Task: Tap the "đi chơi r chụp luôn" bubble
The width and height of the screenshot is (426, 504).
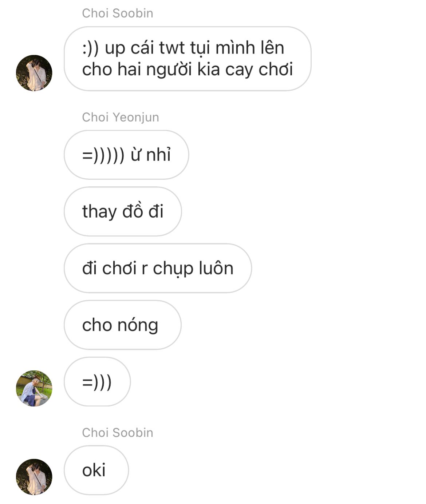Action: [158, 268]
